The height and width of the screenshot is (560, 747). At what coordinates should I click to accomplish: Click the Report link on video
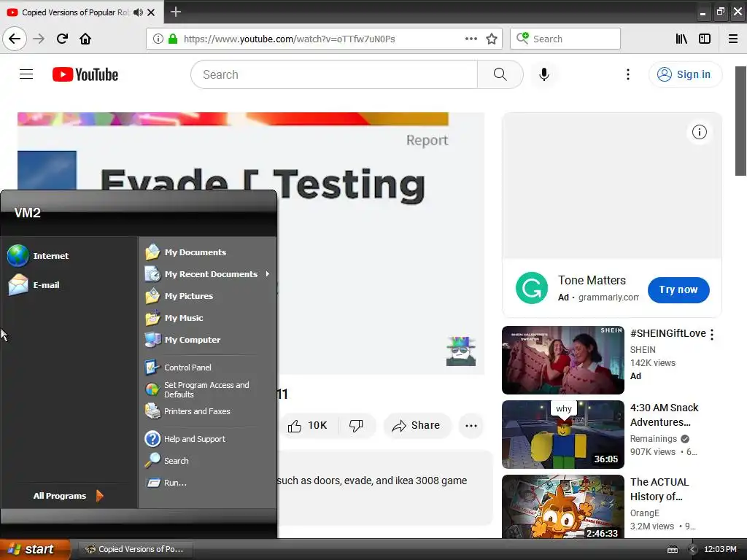click(x=427, y=140)
